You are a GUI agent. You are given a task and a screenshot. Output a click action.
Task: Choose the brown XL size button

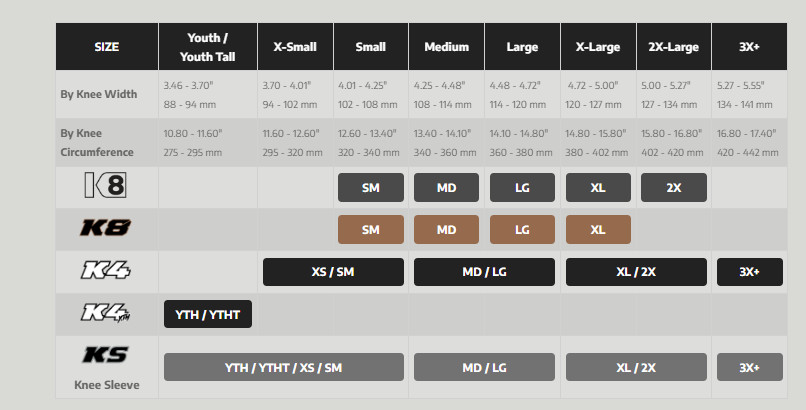click(598, 230)
